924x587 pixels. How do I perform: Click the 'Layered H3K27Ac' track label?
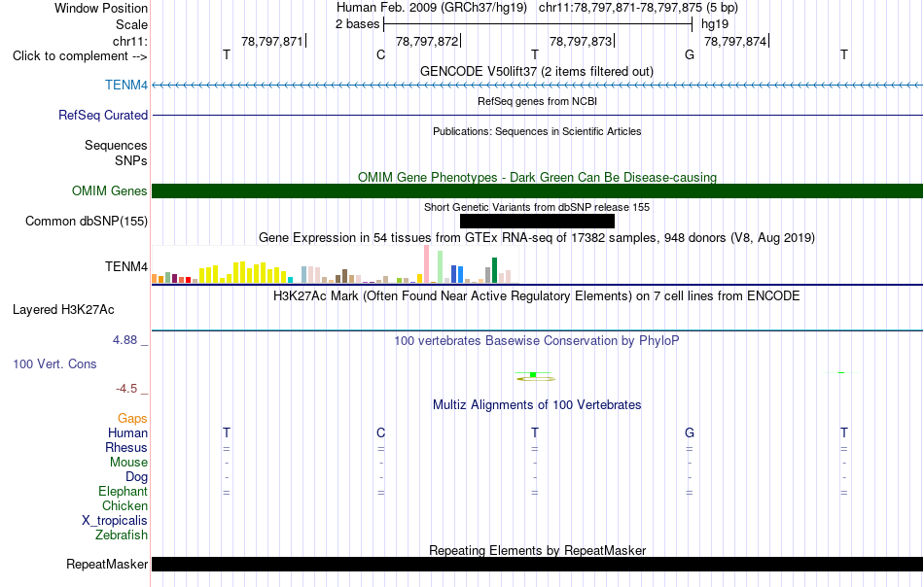(x=63, y=310)
